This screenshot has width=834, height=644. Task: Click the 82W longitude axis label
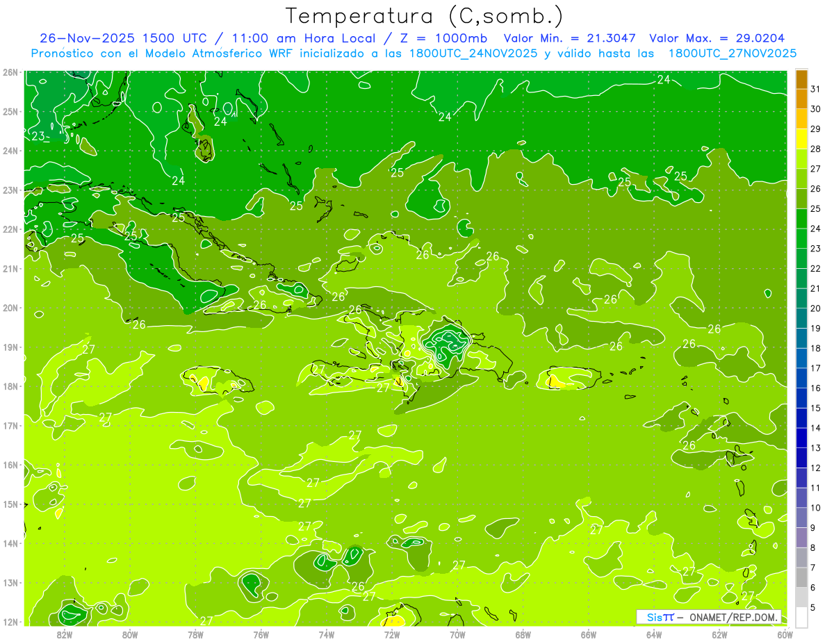click(x=64, y=634)
